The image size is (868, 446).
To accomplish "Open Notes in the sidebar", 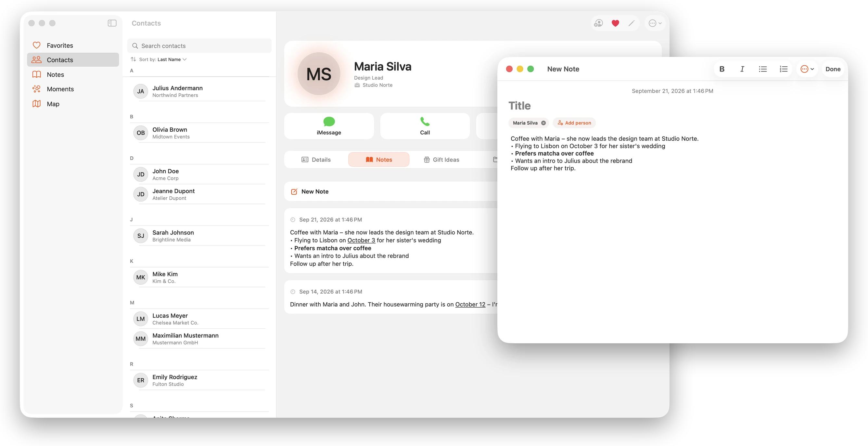I will point(73,74).
